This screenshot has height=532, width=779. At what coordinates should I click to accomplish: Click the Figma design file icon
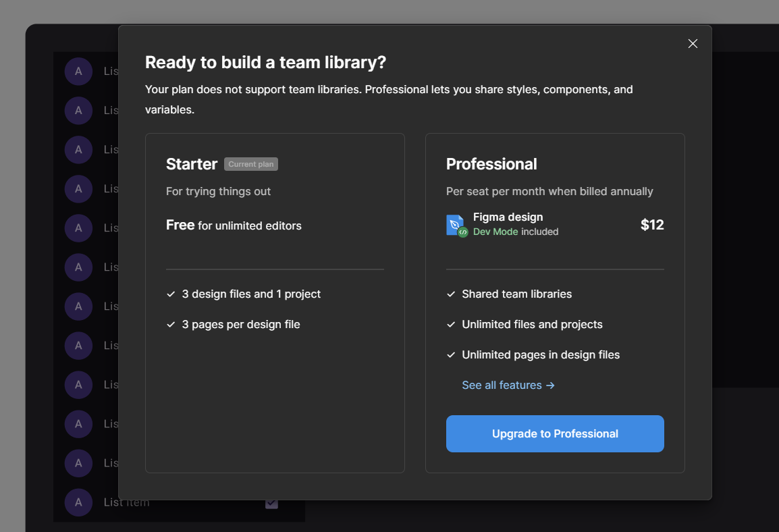click(x=456, y=225)
